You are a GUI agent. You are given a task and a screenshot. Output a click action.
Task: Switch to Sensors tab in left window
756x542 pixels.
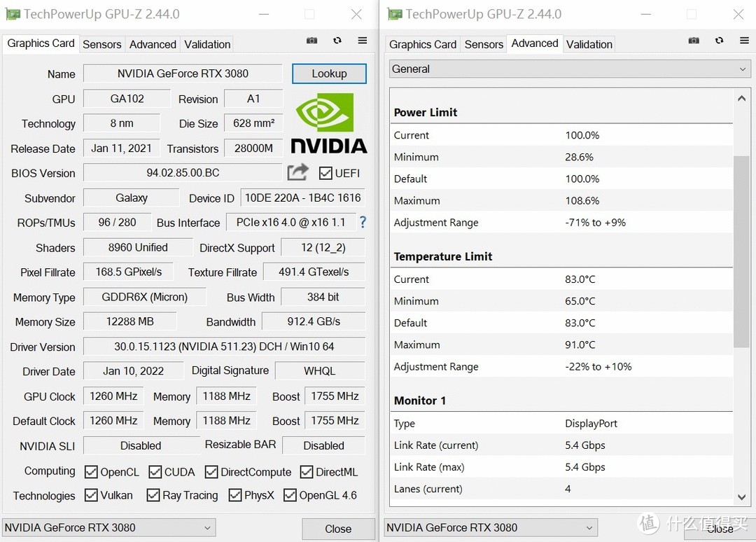tap(101, 44)
